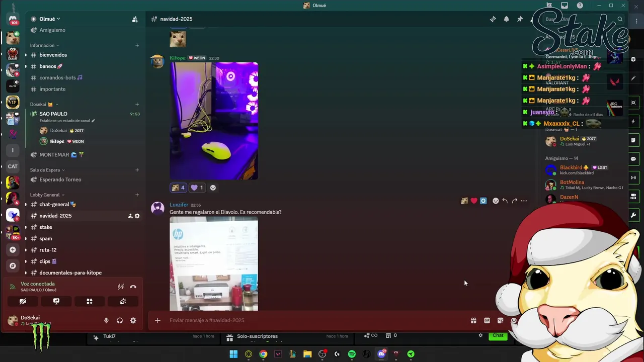Open the GIF picker in message box

coord(487,320)
